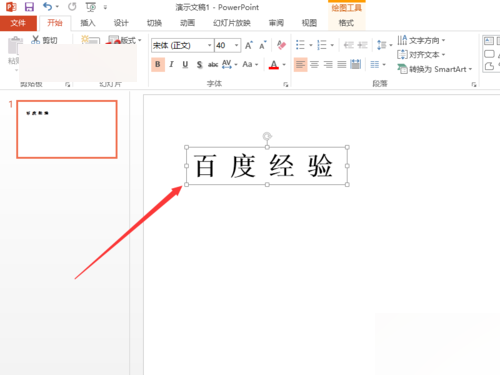Open character spacing AV dropdown
Image resolution: width=500 pixels, height=375 pixels.
[x=230, y=64]
